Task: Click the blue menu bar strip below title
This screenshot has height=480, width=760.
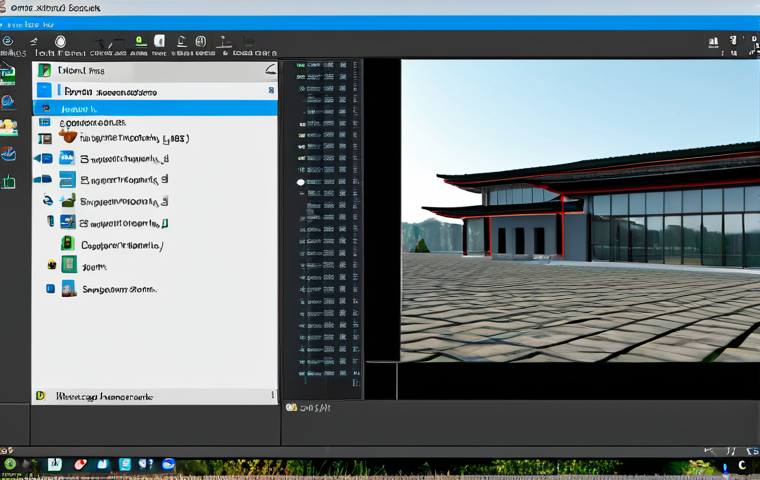Action: click(x=380, y=23)
